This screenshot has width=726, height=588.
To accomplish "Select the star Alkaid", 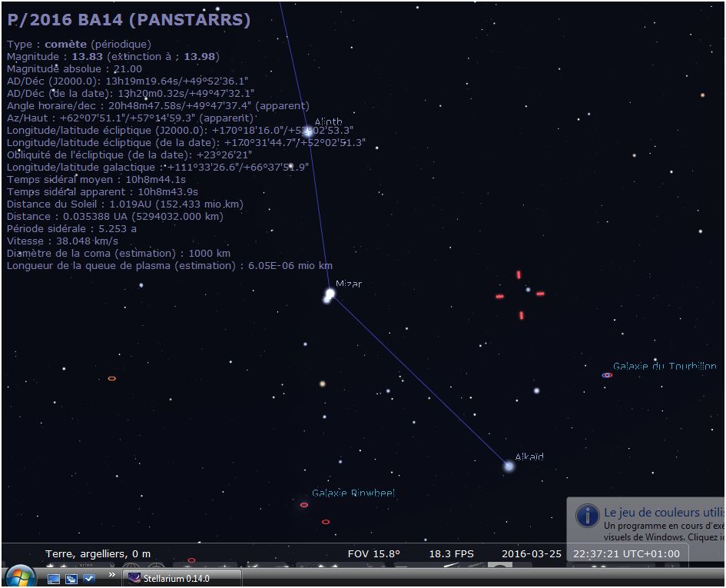I will 509,466.
